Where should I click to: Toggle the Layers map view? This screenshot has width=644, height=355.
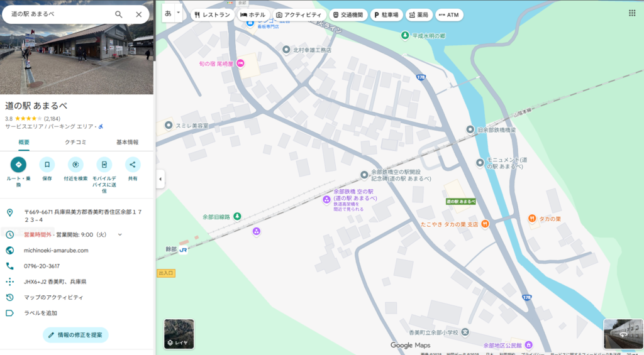click(x=179, y=334)
